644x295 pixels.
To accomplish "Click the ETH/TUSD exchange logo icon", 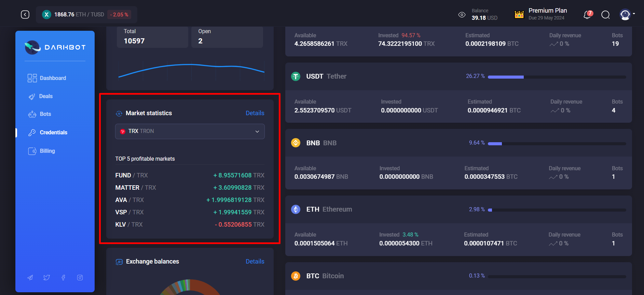I will [46, 14].
